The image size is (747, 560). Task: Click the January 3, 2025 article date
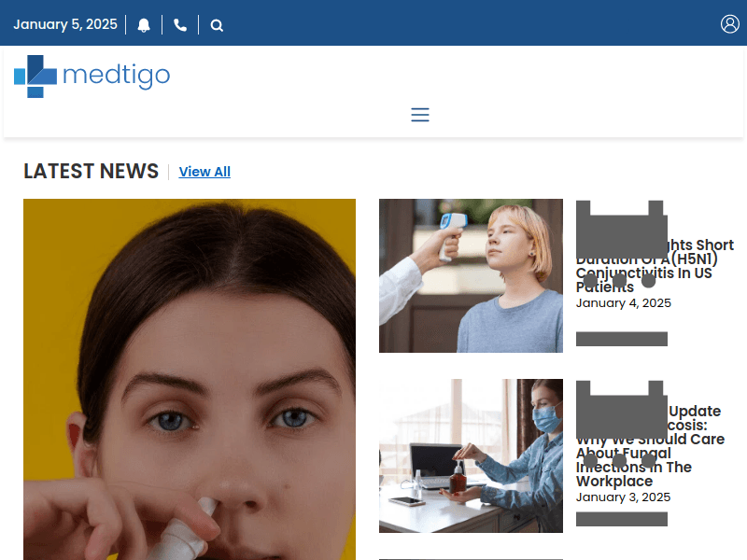click(x=623, y=497)
